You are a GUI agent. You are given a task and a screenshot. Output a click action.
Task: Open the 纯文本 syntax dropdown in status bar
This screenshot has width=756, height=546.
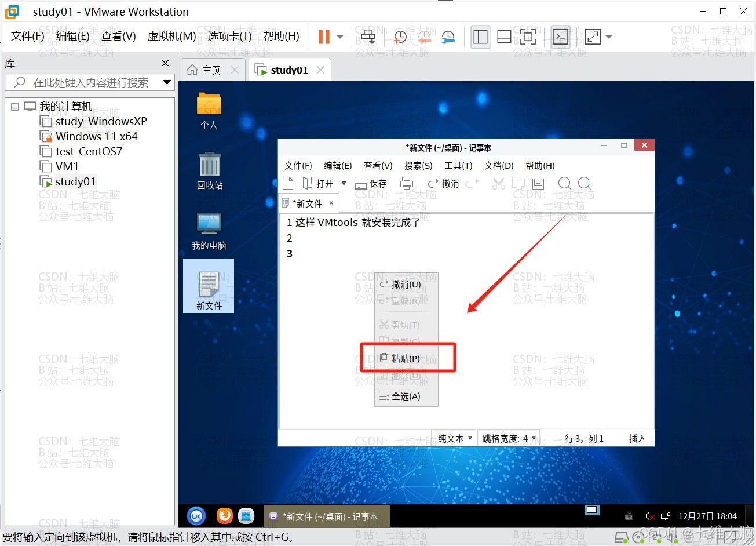455,438
